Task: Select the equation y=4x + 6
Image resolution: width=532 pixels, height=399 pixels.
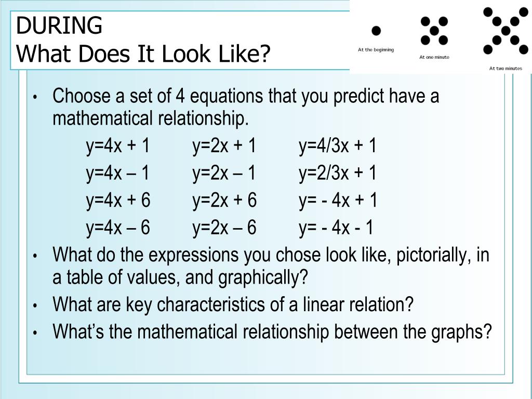Action: coord(118,200)
